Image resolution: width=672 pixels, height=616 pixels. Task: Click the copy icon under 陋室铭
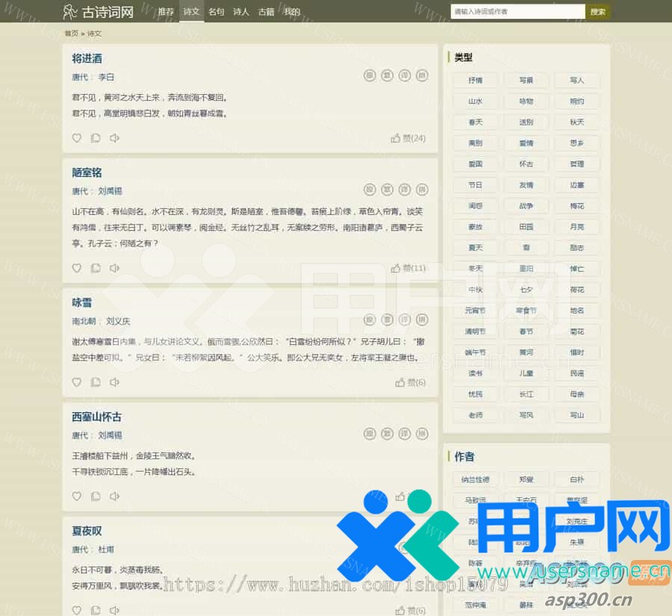click(x=96, y=268)
